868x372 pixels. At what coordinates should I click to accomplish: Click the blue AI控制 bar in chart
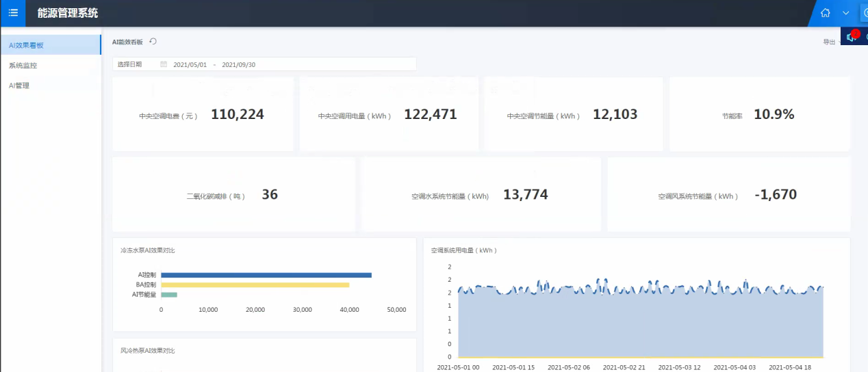coord(266,275)
